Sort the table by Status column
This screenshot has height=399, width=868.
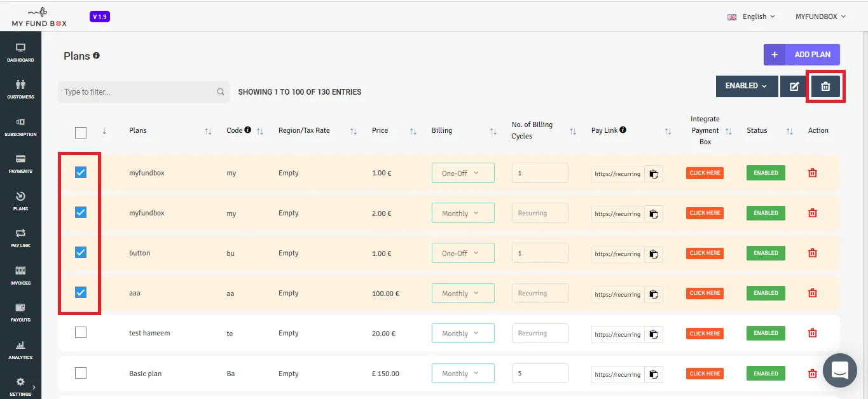click(x=790, y=131)
